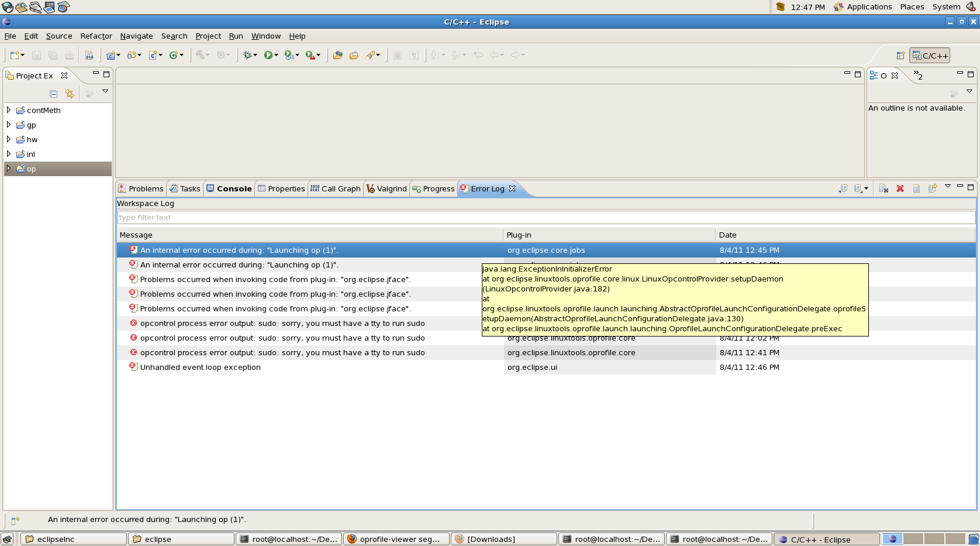Click the Plug-in column header

[609, 235]
